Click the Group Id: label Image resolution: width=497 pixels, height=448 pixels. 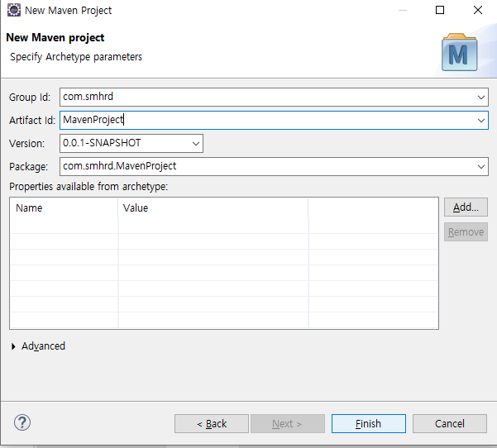point(30,98)
